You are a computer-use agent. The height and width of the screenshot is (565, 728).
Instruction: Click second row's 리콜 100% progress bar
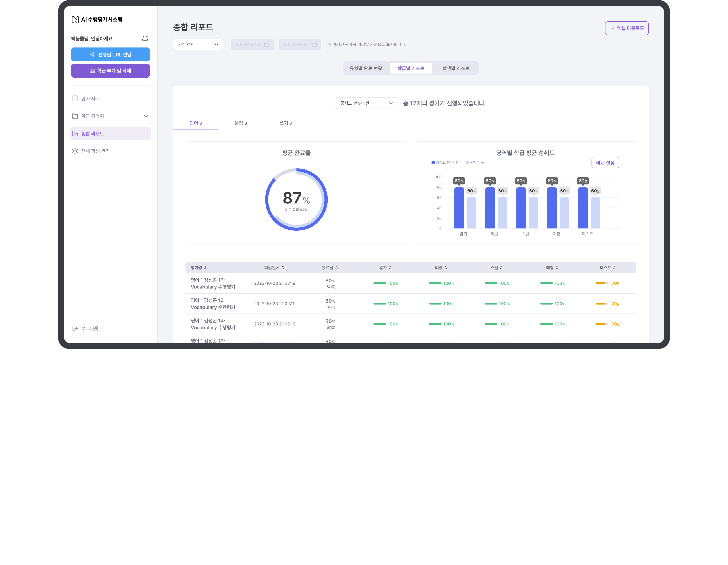tap(435, 304)
